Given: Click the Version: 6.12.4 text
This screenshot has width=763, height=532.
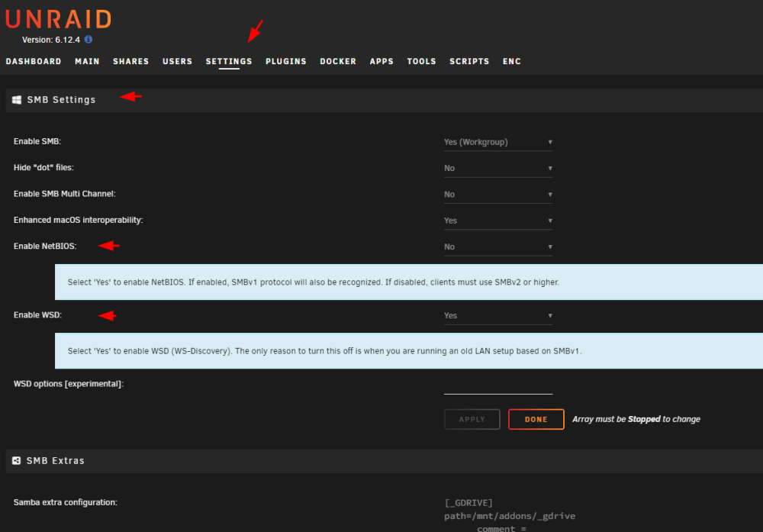Looking at the screenshot, I should click(51, 40).
